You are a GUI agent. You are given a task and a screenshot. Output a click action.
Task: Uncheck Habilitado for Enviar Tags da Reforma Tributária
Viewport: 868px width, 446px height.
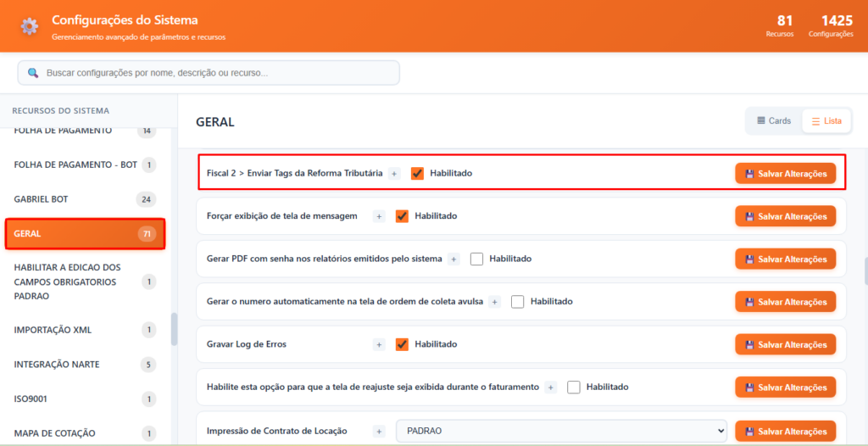[x=417, y=173]
